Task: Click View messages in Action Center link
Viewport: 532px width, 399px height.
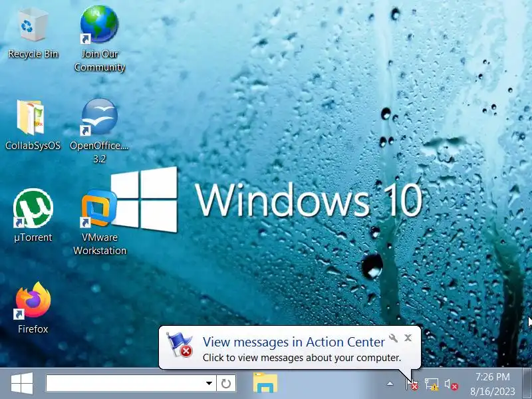Action: [293, 342]
